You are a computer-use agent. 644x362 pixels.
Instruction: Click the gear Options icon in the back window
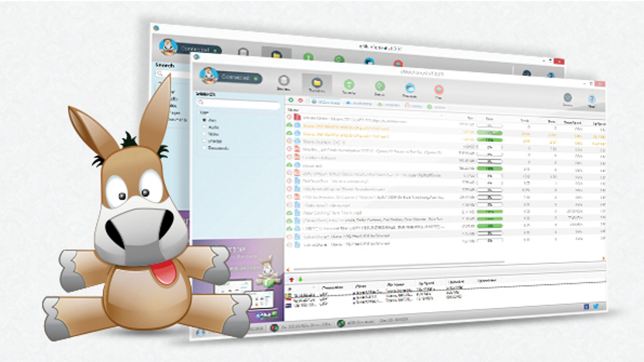click(527, 73)
